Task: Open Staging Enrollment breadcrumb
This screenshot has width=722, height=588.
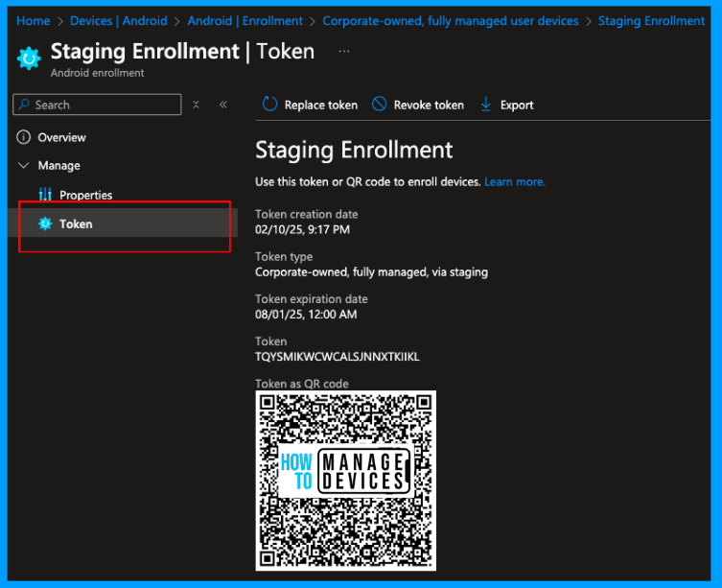Action: (x=651, y=21)
